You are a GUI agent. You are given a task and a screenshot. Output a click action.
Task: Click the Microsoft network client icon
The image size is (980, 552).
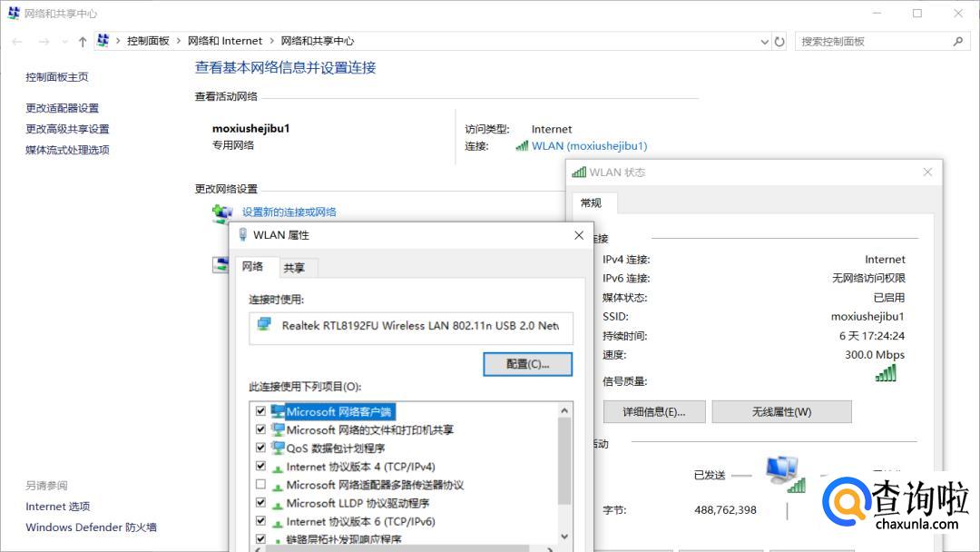(x=279, y=411)
